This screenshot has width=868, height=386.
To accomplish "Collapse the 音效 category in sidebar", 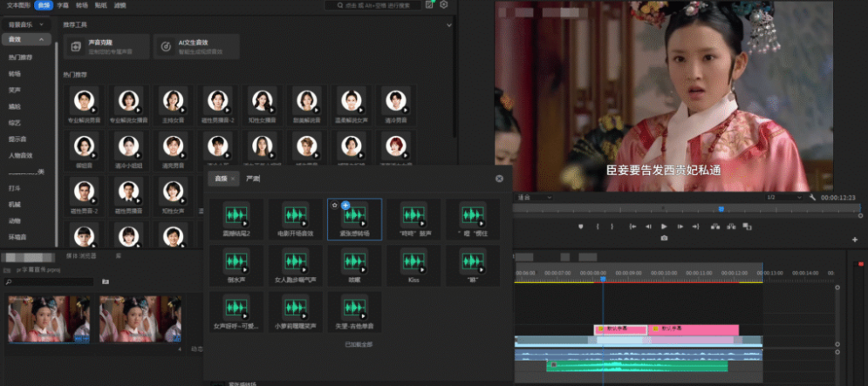I will click(x=40, y=40).
